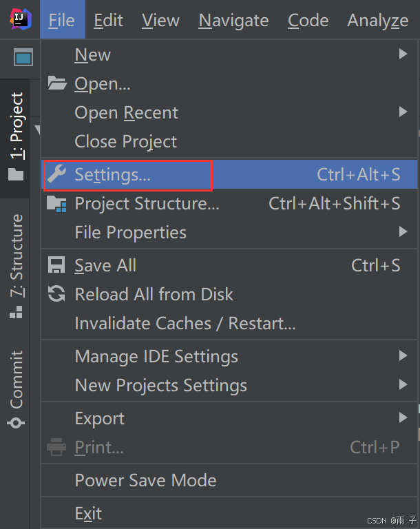Image resolution: width=420 pixels, height=529 pixels.
Task: Click the IntelliJ IDEA logo icon
Action: (21, 19)
